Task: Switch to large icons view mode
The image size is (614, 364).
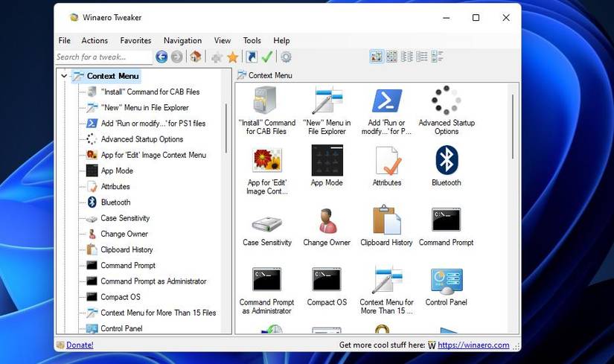Action: tap(377, 57)
